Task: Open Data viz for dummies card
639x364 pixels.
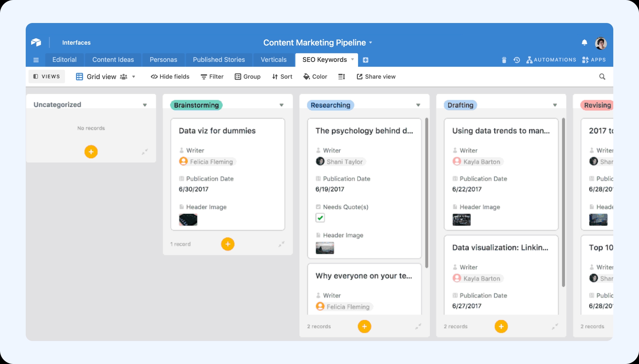Action: [228, 174]
